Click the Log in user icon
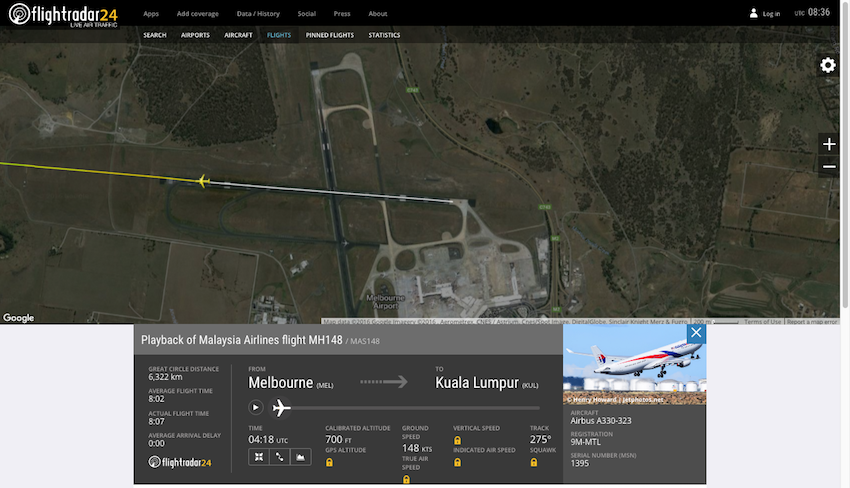 (753, 14)
